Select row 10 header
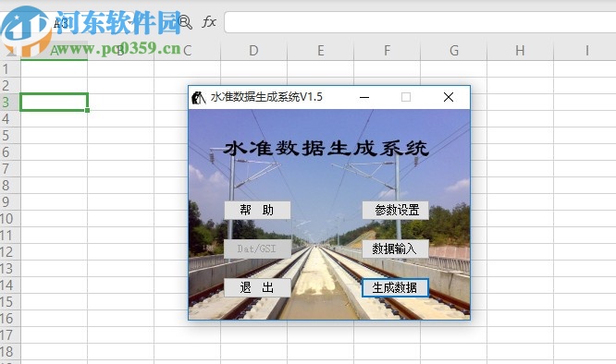Viewport: 616px width, 364px height. [x=10, y=218]
